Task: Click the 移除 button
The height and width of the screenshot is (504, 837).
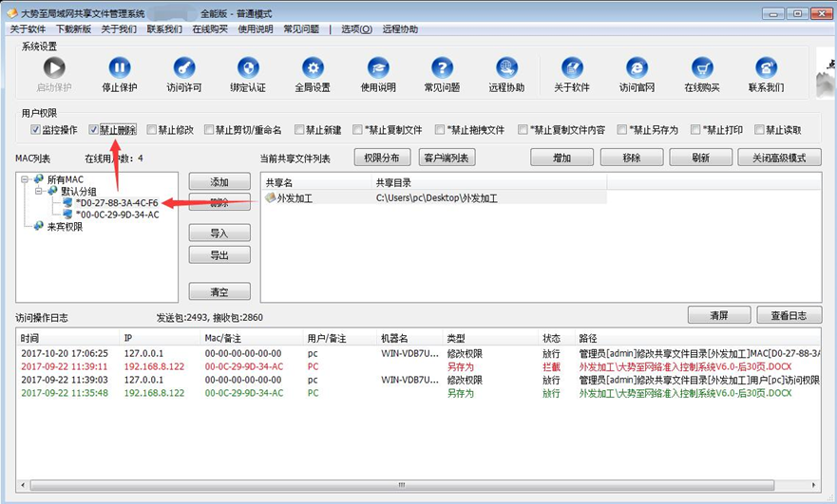Action: (x=632, y=158)
